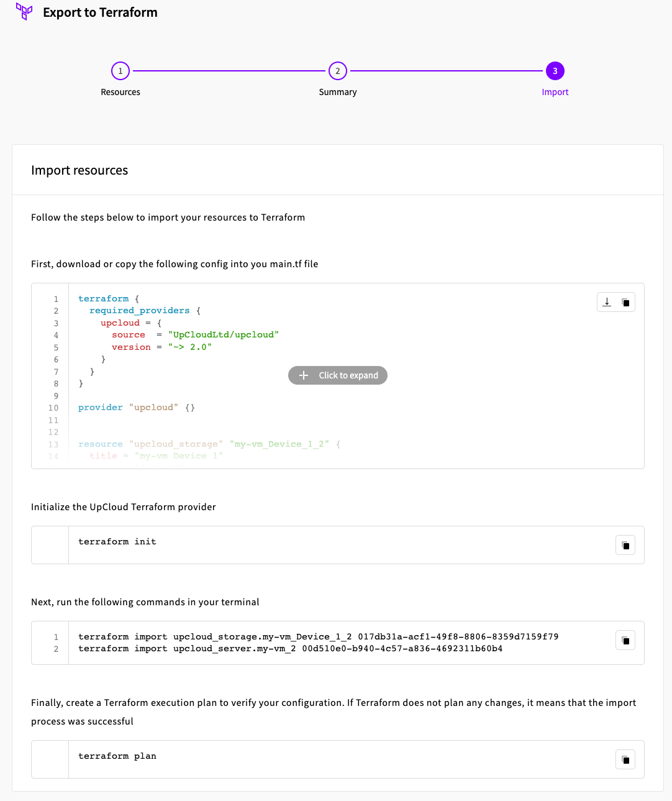
Task: Click the 'Follow the steps below' instruction text
Action: (168, 217)
